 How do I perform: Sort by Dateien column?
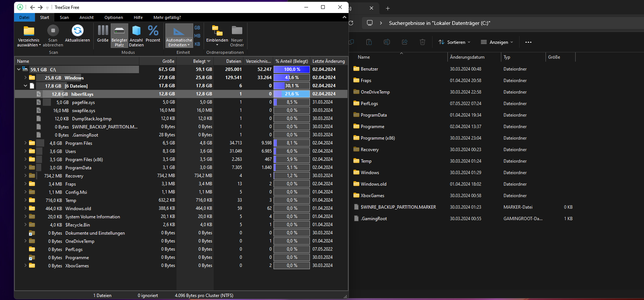[229, 61]
